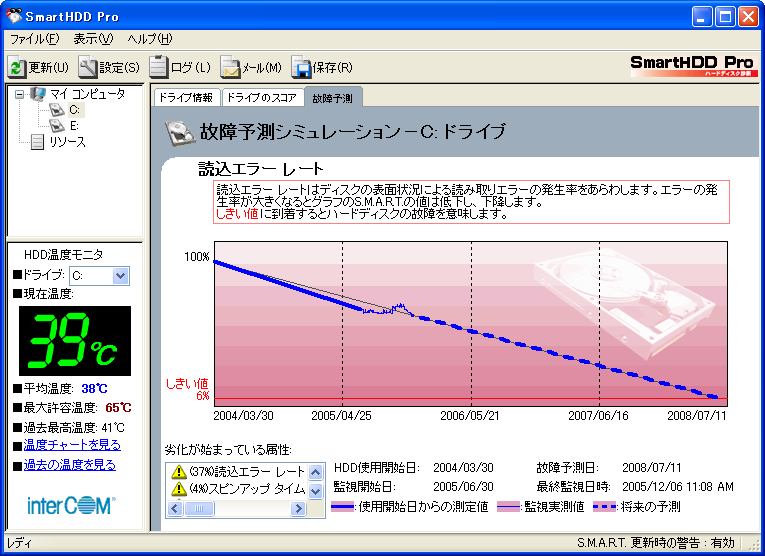Click the SmartHDD Pro title bar icon
The height and width of the screenshot is (556, 765).
tap(14, 16)
